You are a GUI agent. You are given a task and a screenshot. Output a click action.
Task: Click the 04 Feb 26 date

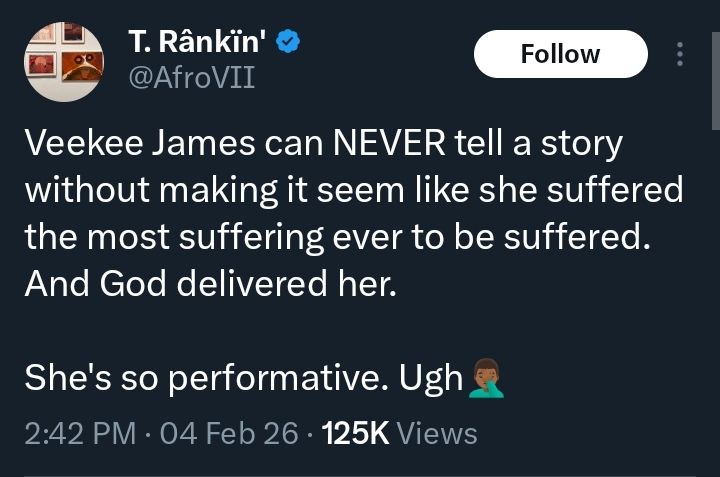point(232,433)
